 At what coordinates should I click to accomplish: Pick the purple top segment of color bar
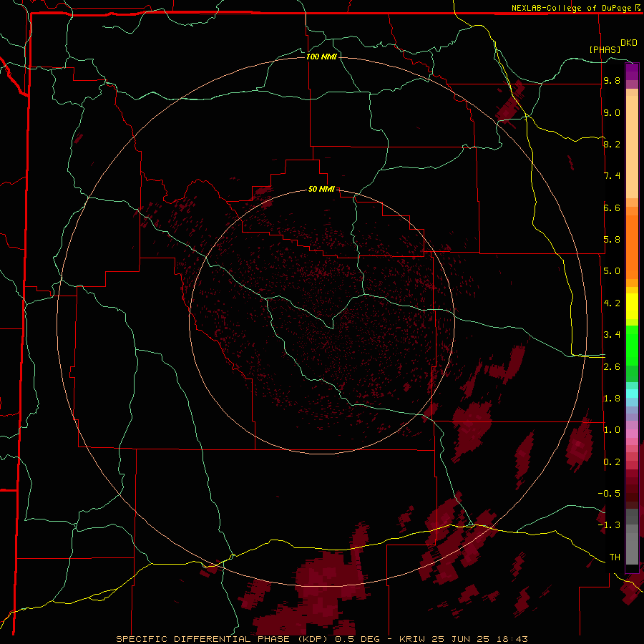pos(632,72)
